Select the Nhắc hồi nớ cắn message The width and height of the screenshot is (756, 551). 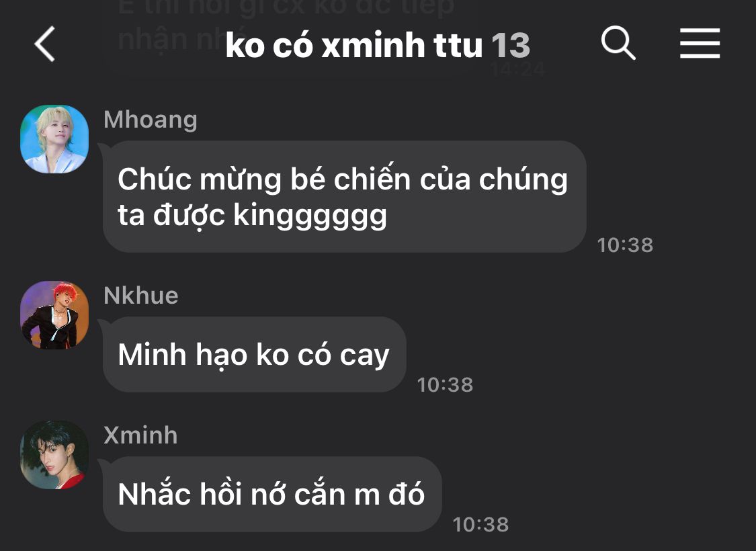tap(272, 494)
